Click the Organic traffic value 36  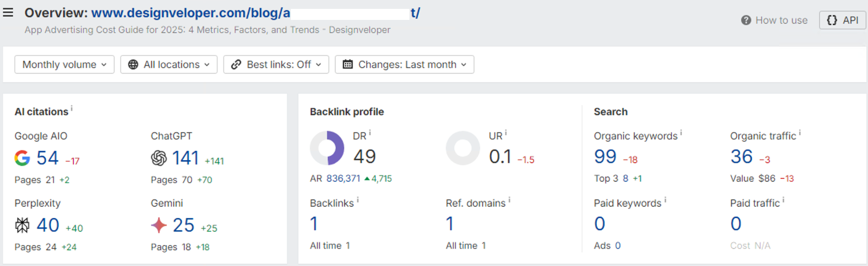coord(741,157)
